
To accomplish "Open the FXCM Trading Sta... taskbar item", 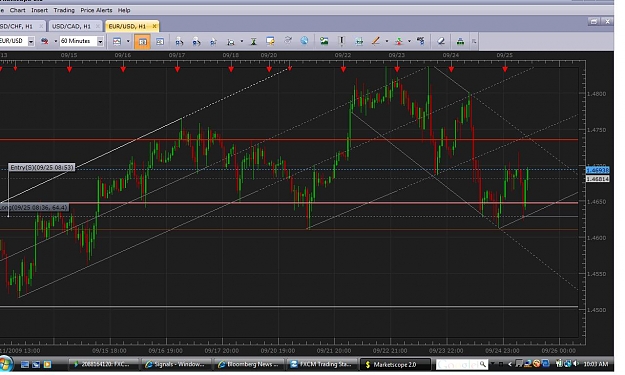I will click(323, 364).
